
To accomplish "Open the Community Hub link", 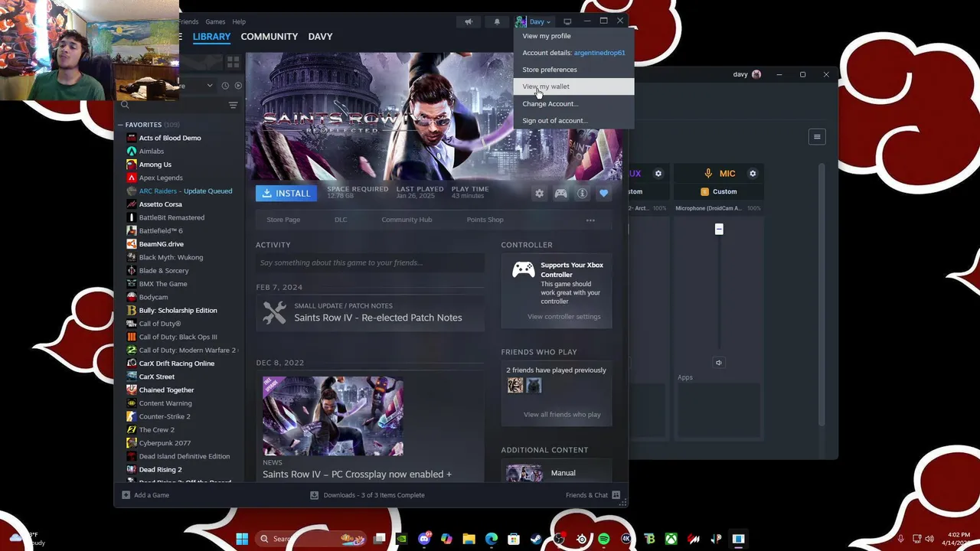I will click(x=407, y=220).
